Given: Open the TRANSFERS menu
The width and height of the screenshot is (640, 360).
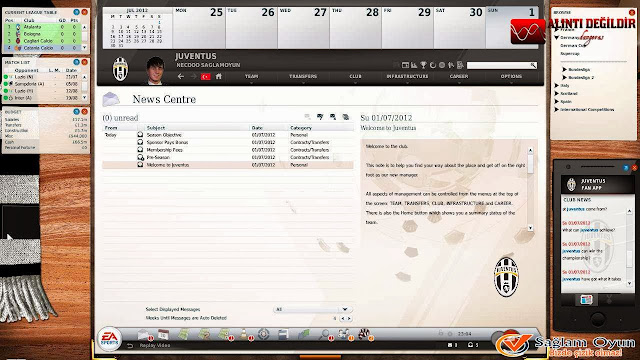Looking at the screenshot, I should (x=303, y=76).
